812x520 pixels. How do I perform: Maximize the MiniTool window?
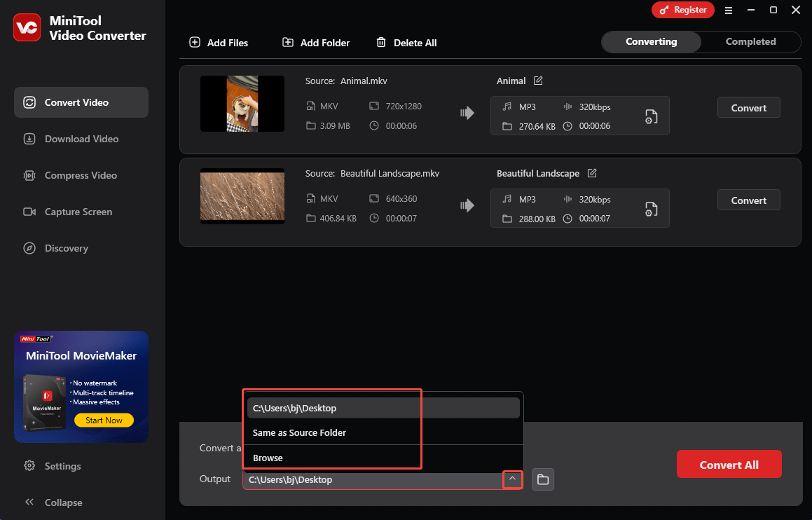[773, 10]
